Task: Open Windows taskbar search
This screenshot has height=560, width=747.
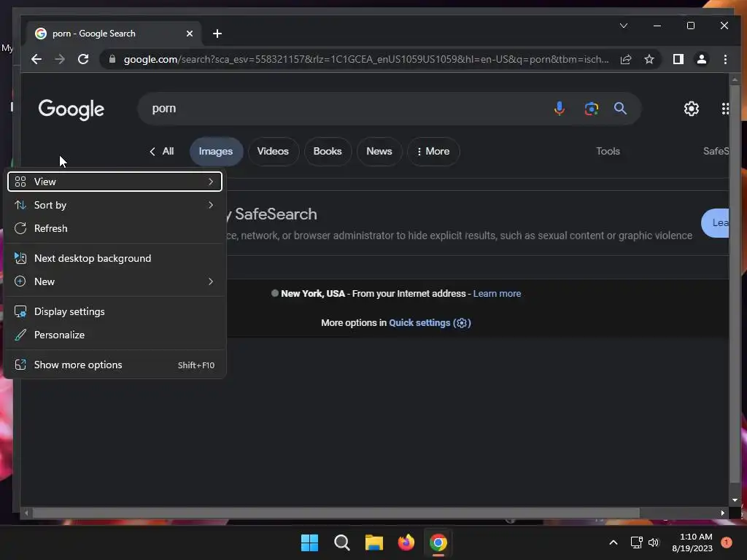Action: point(341,542)
